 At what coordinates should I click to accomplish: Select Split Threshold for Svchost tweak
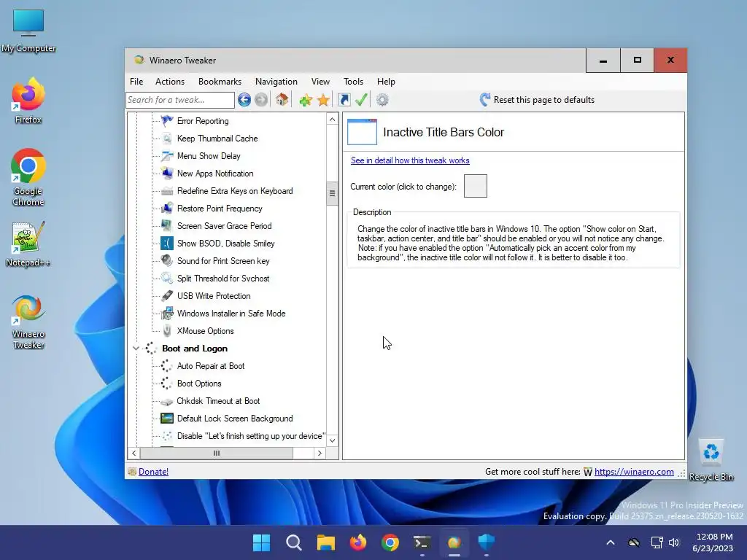pos(223,278)
